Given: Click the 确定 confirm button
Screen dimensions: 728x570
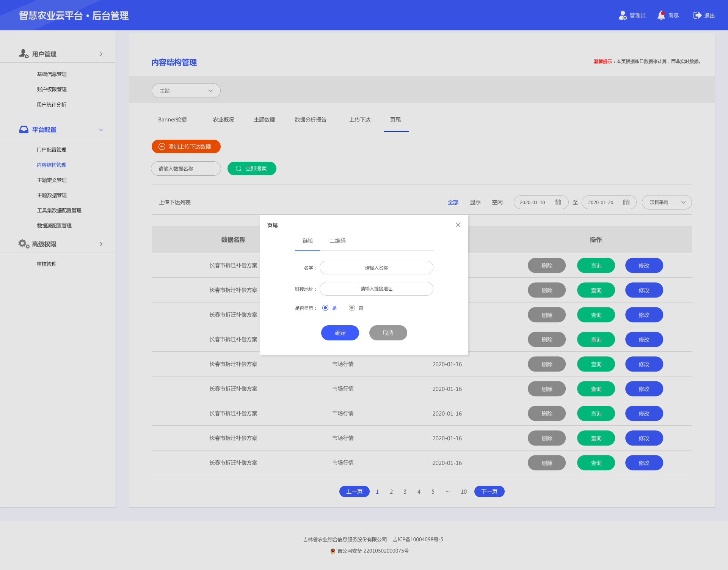Looking at the screenshot, I should coord(340,333).
